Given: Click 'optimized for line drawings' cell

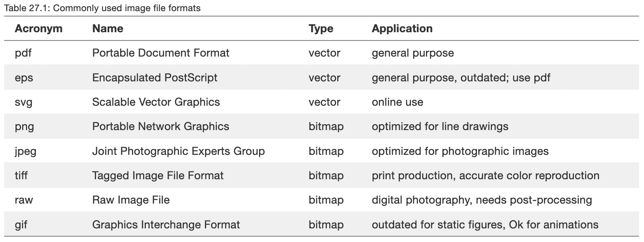Looking at the screenshot, I should (x=440, y=126).
